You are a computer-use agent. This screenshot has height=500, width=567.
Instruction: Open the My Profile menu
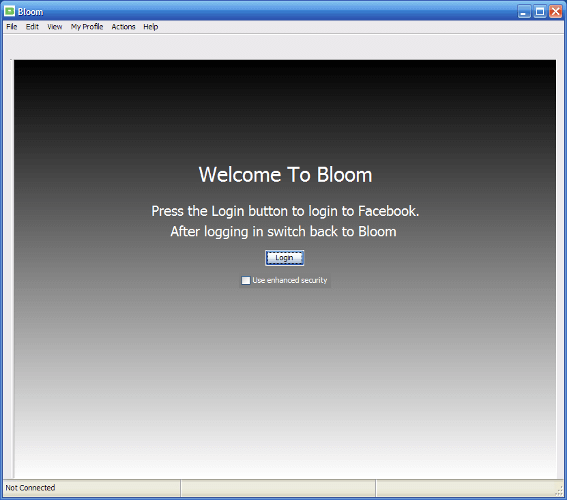tap(87, 27)
